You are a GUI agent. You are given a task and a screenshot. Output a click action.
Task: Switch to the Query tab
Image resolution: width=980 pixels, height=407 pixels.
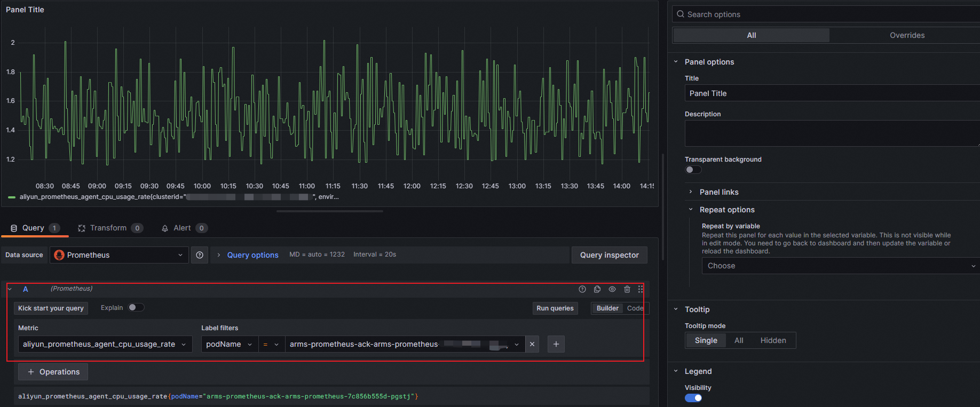tap(35, 228)
